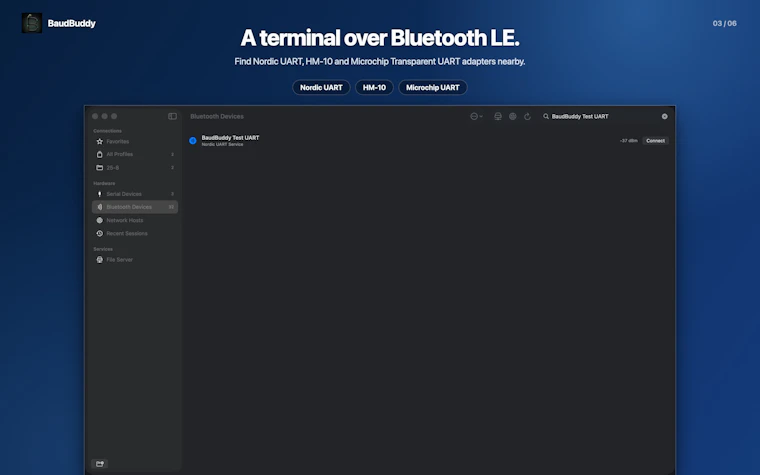This screenshot has width=760, height=475.
Task: Click the globe toolbar icon
Action: coord(512,116)
